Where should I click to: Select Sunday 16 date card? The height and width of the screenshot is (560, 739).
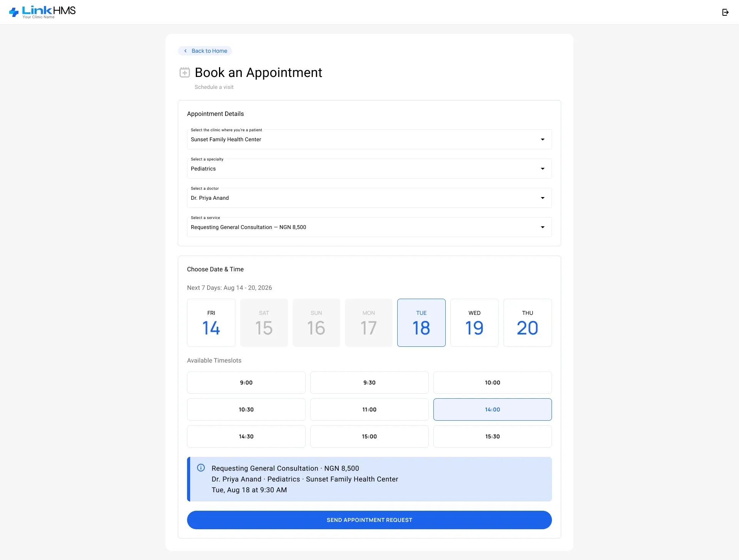click(x=316, y=323)
